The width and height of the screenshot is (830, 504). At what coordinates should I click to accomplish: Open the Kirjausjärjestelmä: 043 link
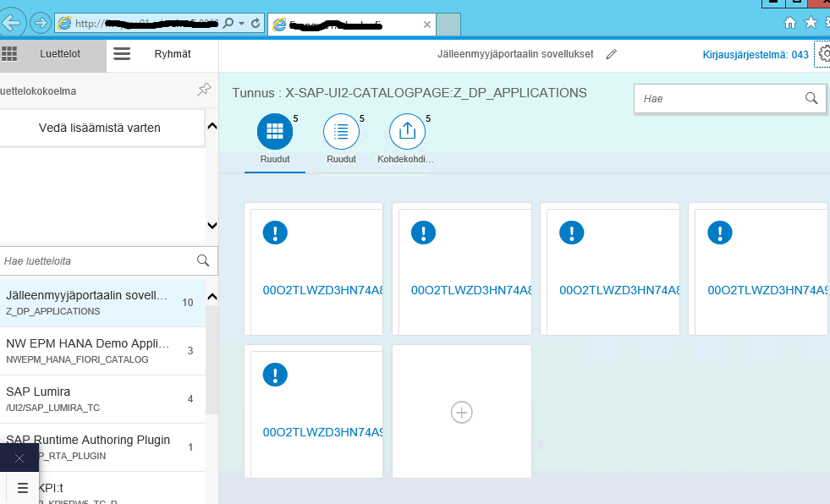point(756,54)
